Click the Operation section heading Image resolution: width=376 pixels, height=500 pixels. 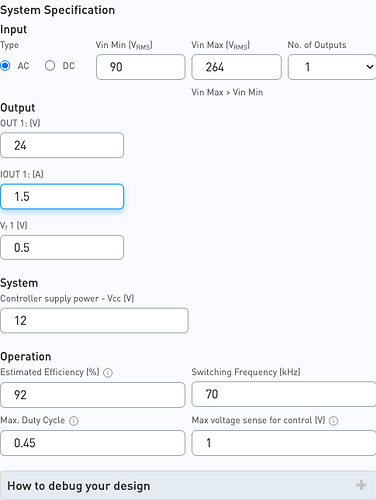[26, 357]
